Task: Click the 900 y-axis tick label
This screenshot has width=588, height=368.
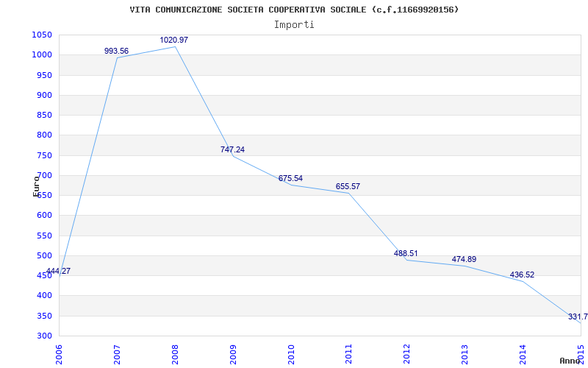Action: point(44,95)
